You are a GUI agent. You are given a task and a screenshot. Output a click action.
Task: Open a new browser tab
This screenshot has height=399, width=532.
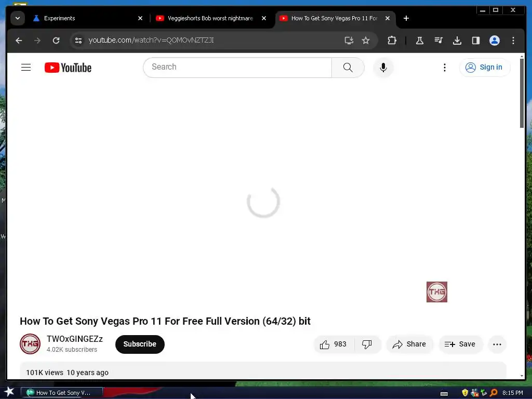tap(406, 18)
